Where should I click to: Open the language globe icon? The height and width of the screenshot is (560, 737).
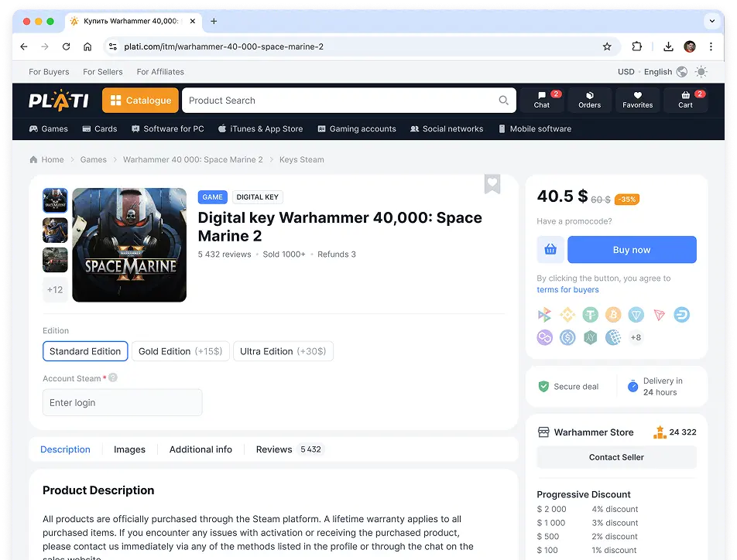click(x=681, y=72)
